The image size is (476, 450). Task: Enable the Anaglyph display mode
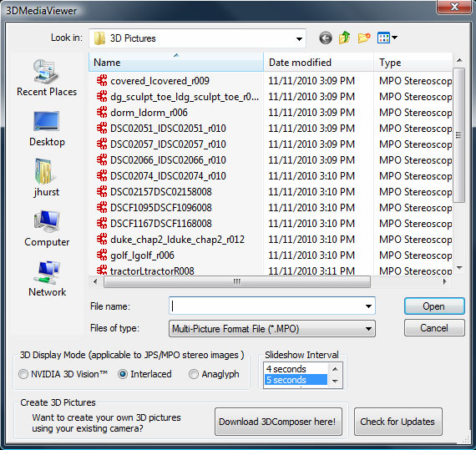coord(214,374)
